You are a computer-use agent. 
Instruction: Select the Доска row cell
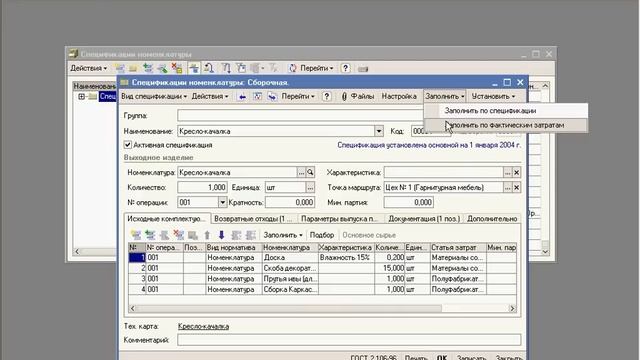pos(290,258)
